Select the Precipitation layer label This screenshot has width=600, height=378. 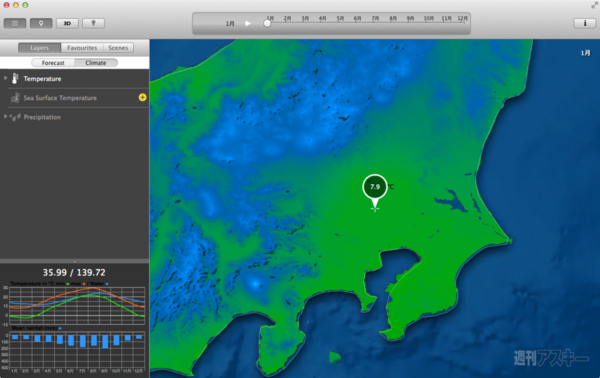coord(42,117)
